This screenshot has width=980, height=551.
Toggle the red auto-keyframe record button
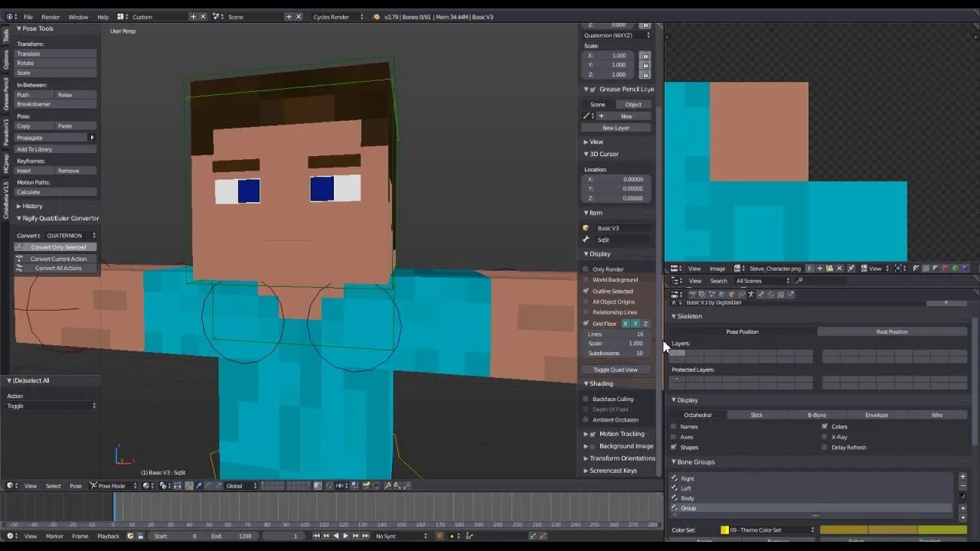tap(439, 536)
